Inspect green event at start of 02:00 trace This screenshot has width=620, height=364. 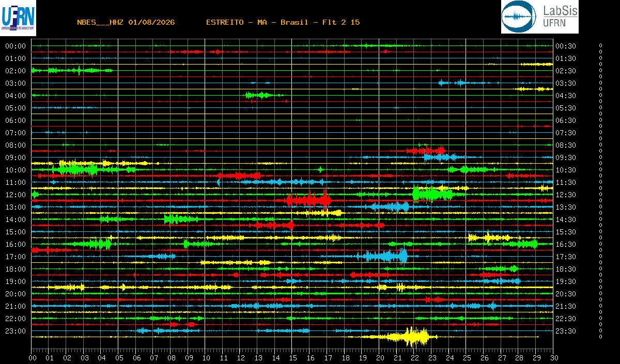[72, 70]
